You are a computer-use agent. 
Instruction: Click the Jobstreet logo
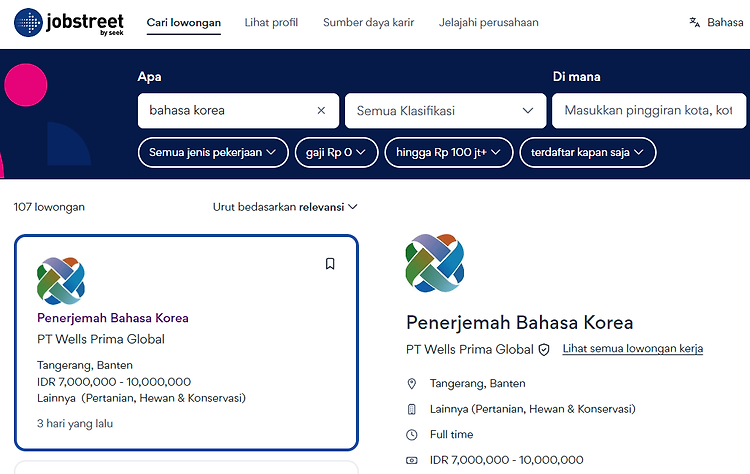(69, 22)
